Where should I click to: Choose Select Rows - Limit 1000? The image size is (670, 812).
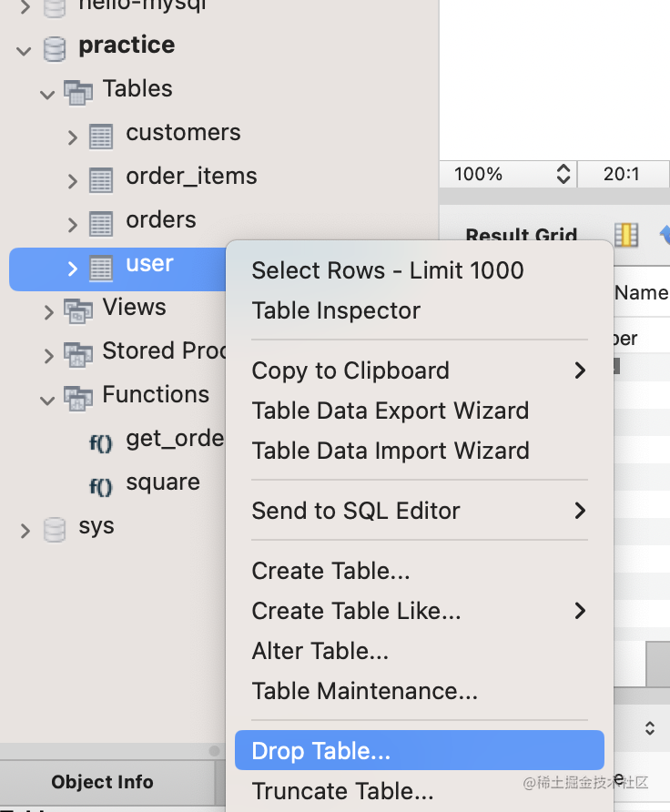(x=388, y=270)
